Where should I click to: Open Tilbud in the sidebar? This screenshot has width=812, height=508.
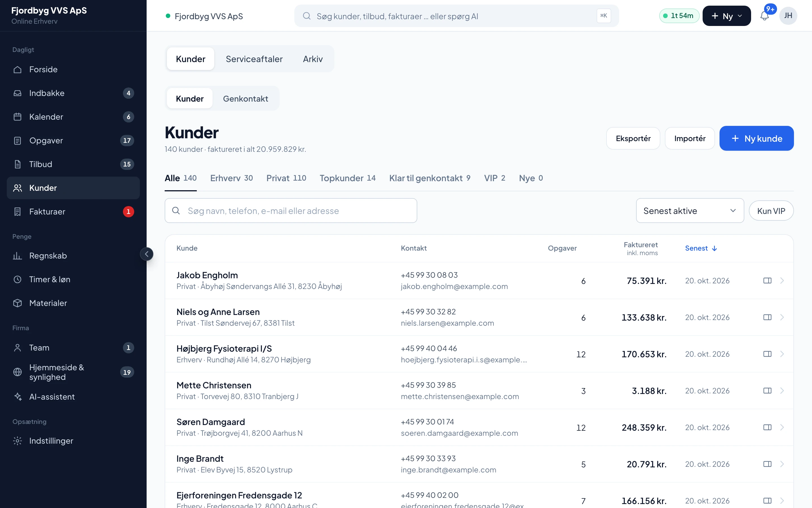[x=73, y=164]
